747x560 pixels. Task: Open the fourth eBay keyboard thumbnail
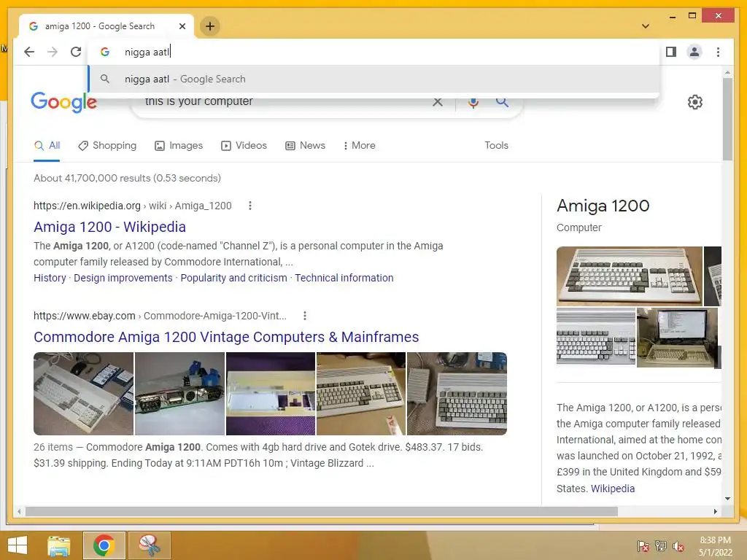tap(361, 394)
